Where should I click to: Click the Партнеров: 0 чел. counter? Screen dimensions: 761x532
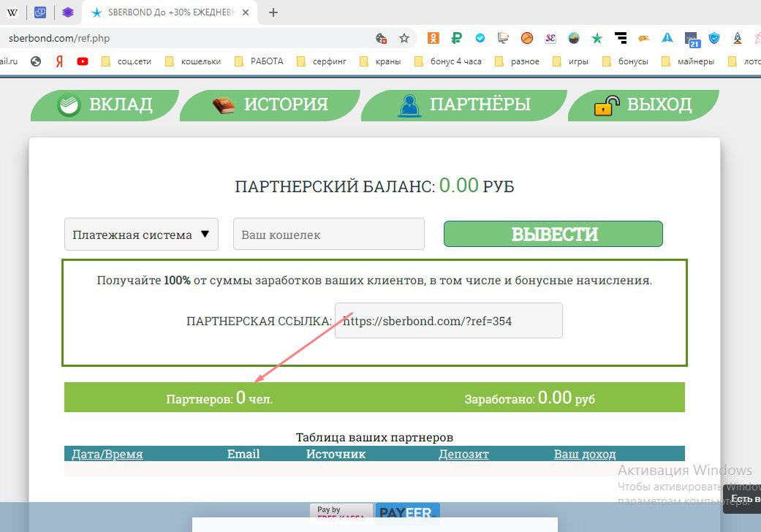(219, 398)
